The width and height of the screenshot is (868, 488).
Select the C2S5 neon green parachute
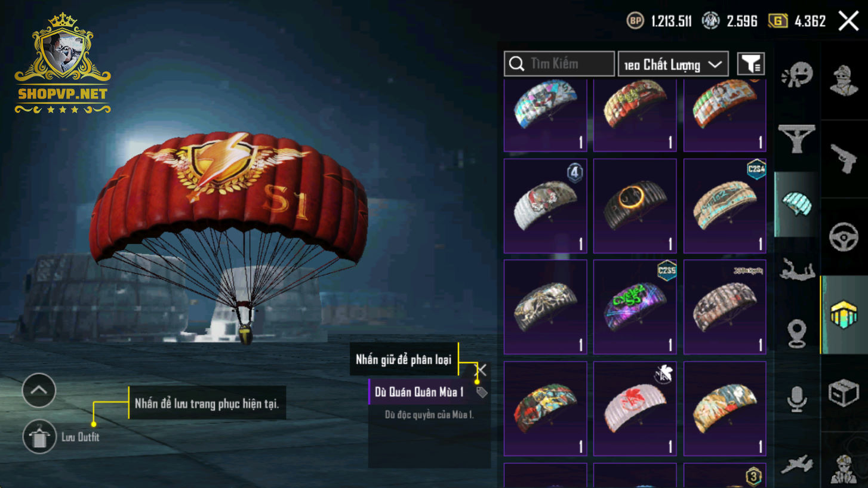click(635, 307)
